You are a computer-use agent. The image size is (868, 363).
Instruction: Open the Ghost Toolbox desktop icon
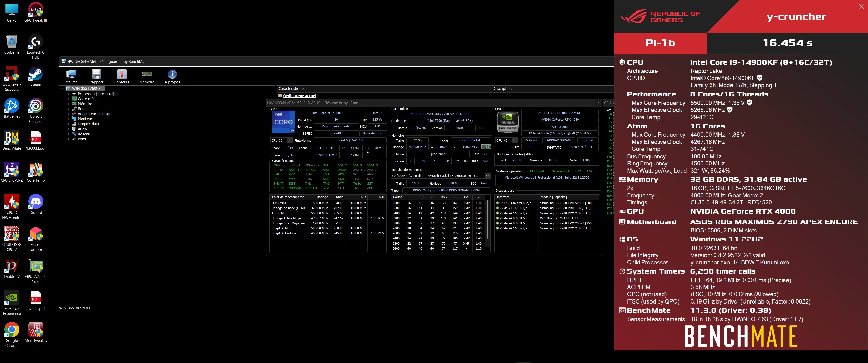(36, 239)
